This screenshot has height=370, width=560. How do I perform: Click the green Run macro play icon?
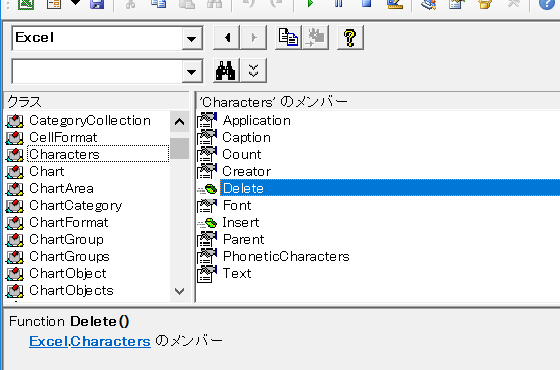click(310, 4)
